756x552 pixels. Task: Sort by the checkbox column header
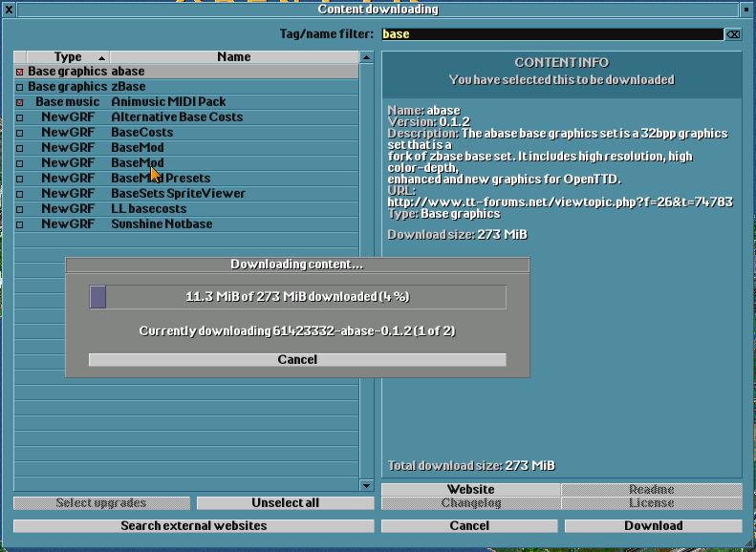point(20,57)
